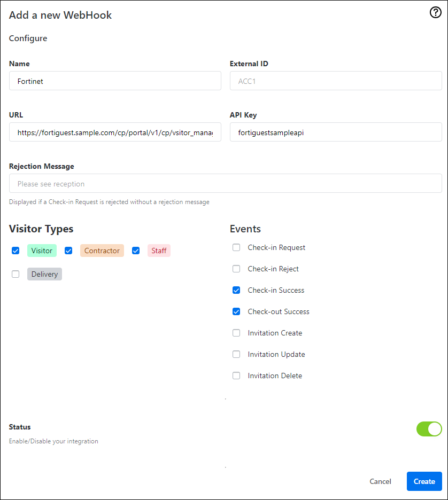The width and height of the screenshot is (448, 500).
Task: Uncheck the Staff visitor type
Action: [135, 250]
